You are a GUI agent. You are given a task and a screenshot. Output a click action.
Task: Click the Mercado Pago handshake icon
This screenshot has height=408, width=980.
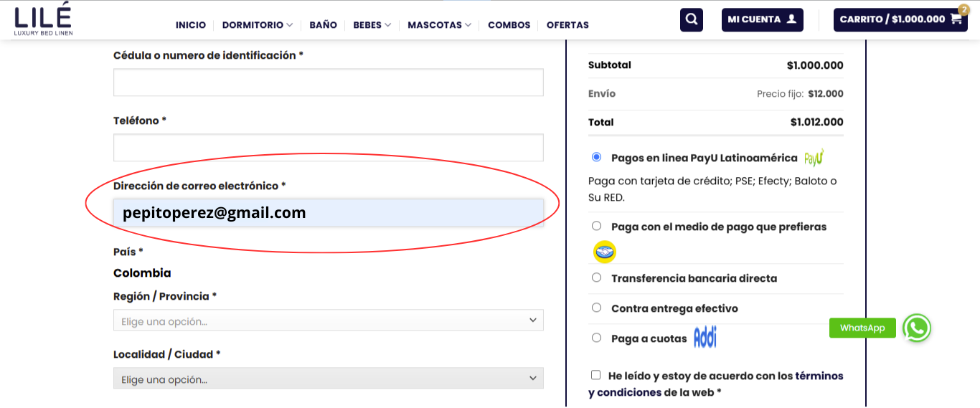[x=604, y=252]
